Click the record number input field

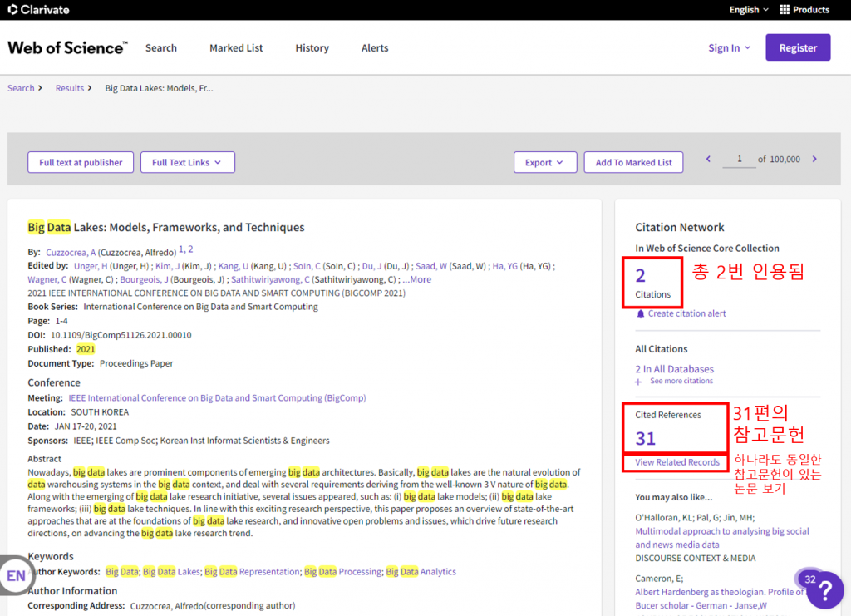pos(739,160)
